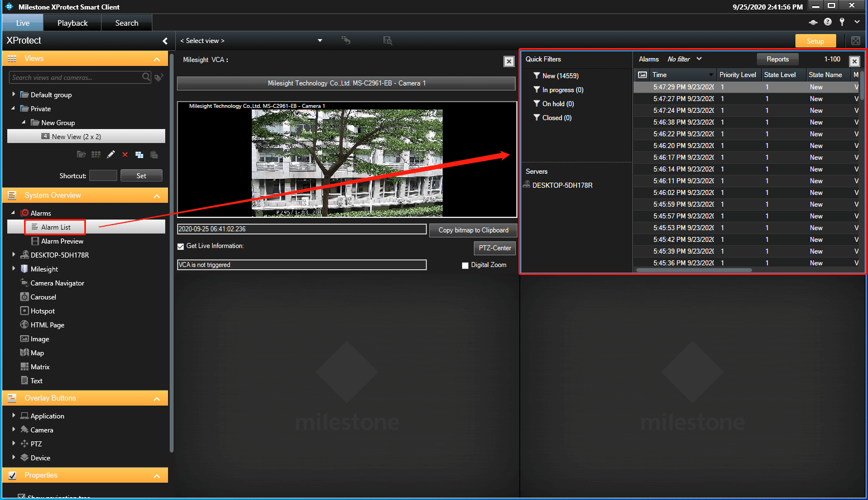
Task: Filter alarms by On hold (0)
Action: pyautogui.click(x=554, y=104)
